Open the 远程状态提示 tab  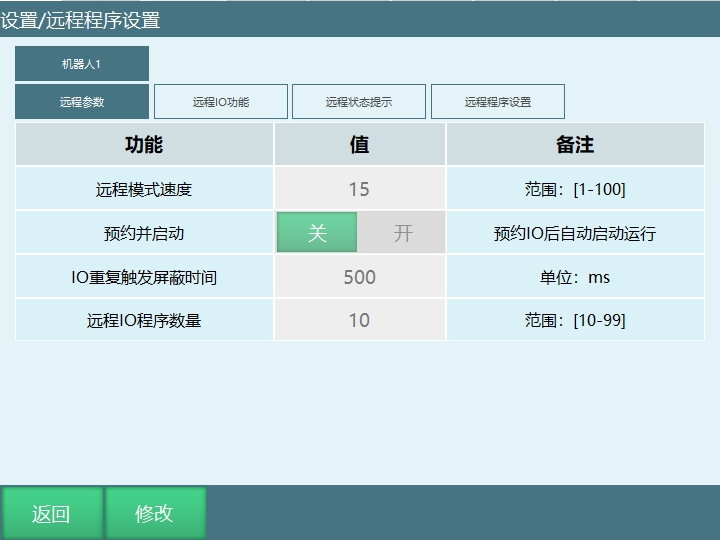(359, 102)
